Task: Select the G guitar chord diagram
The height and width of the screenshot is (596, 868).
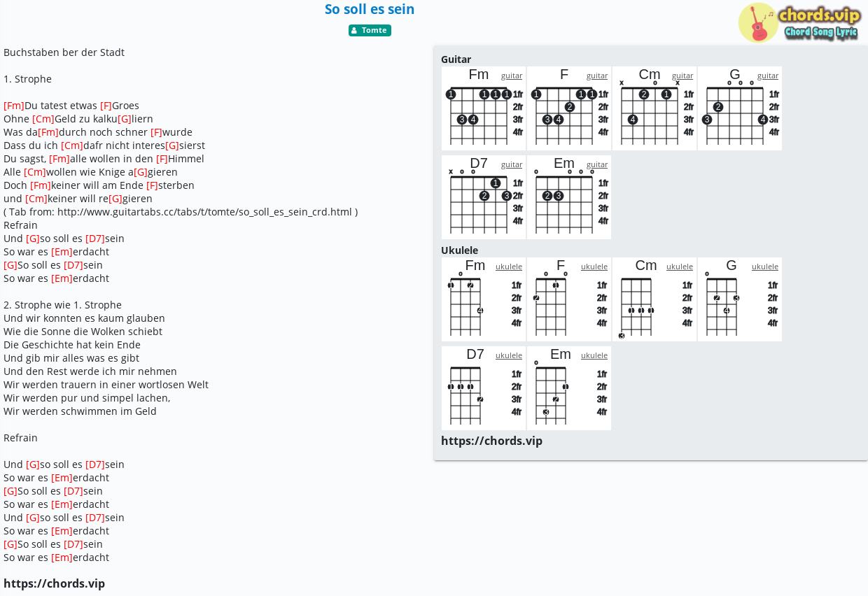Action: click(740, 108)
